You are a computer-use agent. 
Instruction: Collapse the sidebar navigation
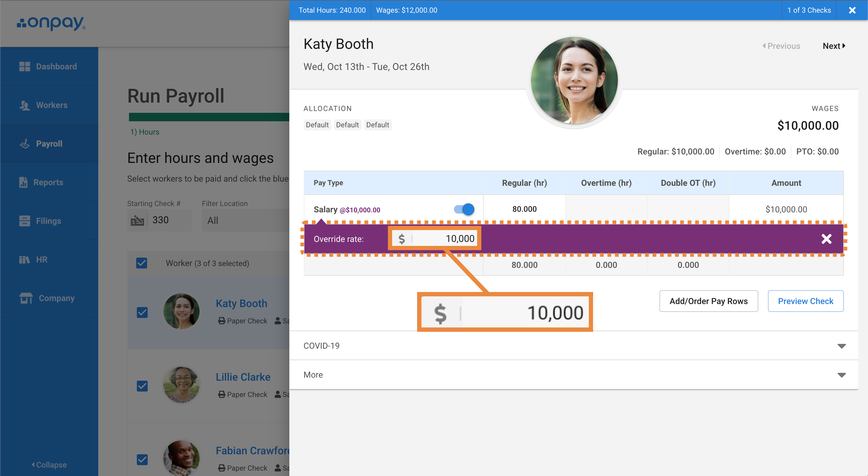tap(49, 465)
